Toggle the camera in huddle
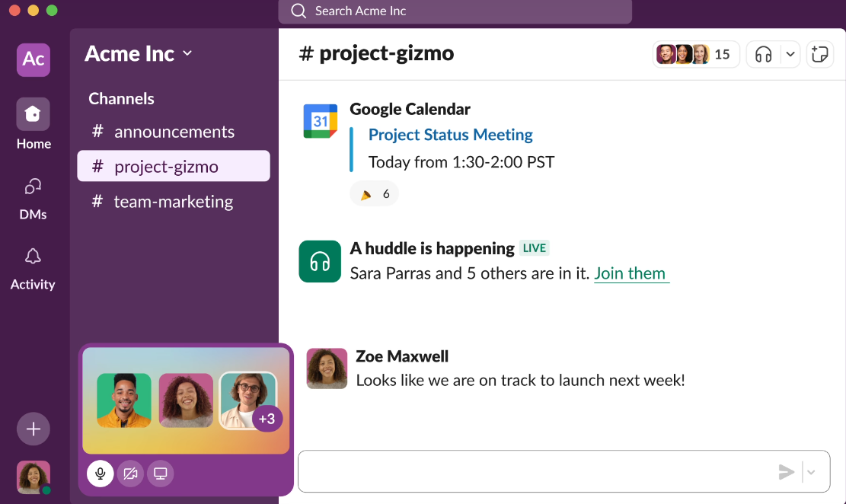846x504 pixels. (130, 474)
